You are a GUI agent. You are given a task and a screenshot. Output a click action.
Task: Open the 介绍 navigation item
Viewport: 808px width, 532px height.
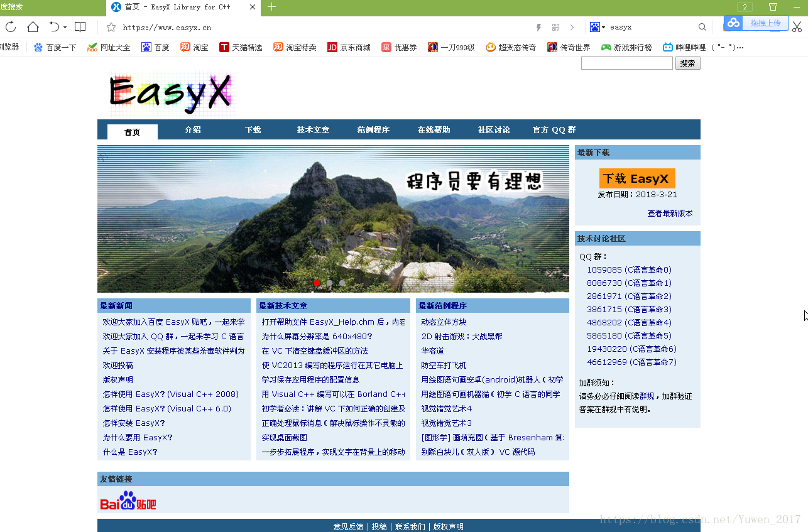(192, 130)
